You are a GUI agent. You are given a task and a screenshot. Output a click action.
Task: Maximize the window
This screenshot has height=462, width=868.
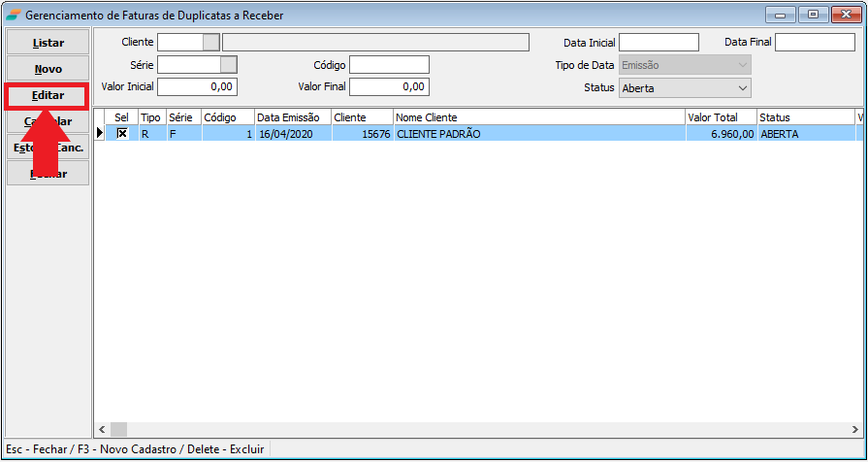[x=813, y=15]
